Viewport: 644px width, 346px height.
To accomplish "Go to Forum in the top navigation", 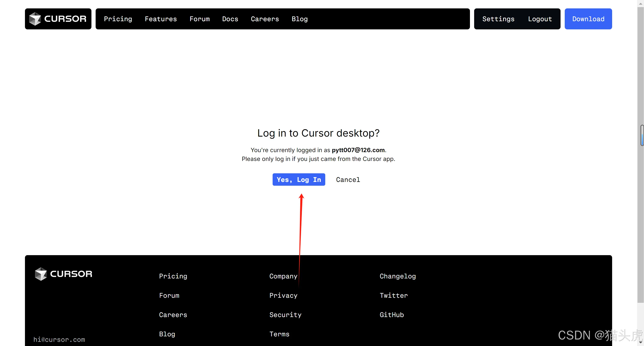I will click(199, 19).
